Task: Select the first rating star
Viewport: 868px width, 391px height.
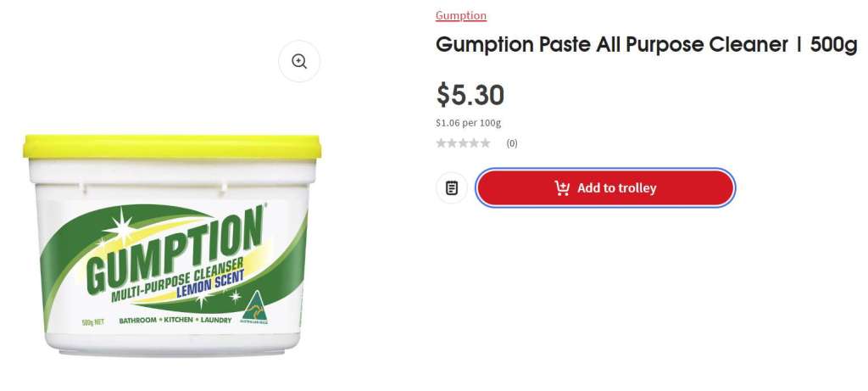Action: (x=441, y=143)
